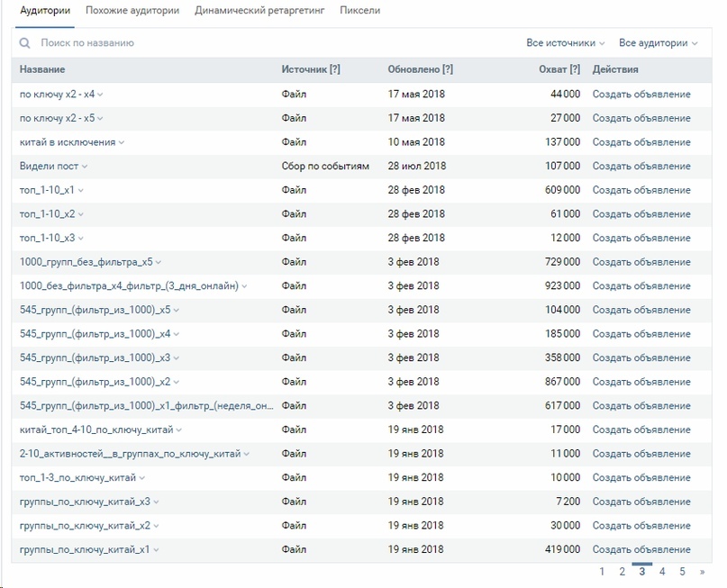Open the Охват column help hint
The image size is (727, 588).
click(x=575, y=69)
